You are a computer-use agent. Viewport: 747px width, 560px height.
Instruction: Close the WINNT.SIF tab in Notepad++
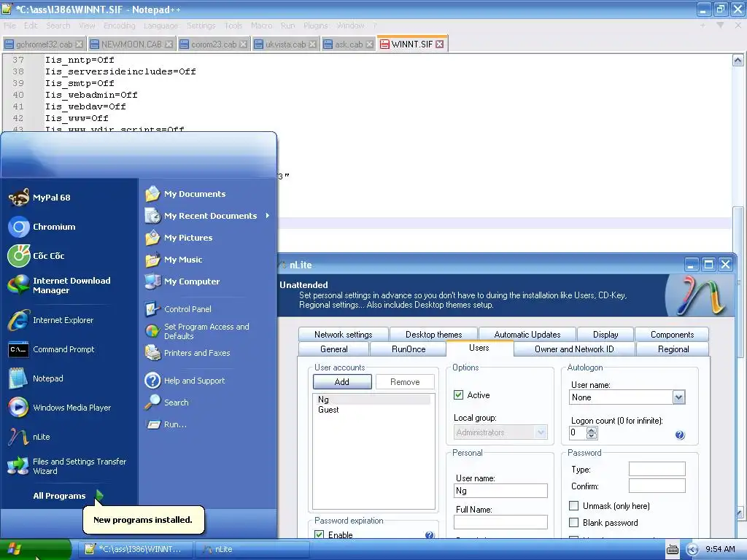[440, 44]
